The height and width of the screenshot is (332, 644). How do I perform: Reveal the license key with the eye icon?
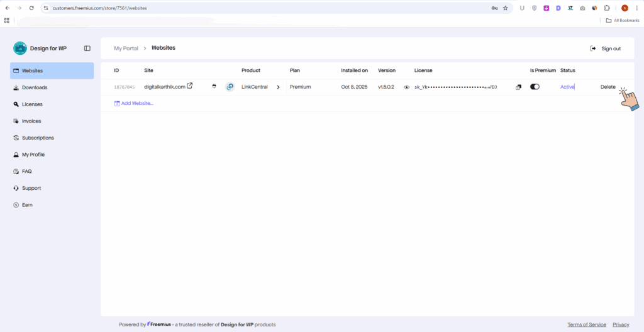407,87
